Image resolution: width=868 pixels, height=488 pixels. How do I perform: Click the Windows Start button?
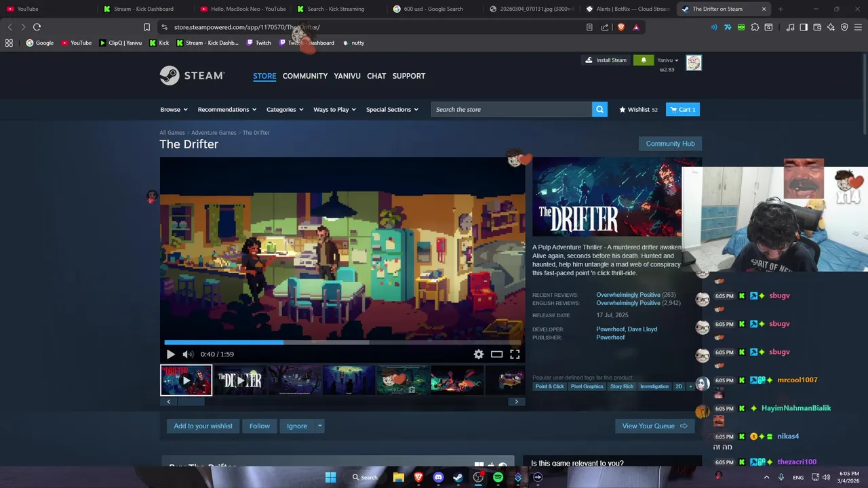pos(330,477)
